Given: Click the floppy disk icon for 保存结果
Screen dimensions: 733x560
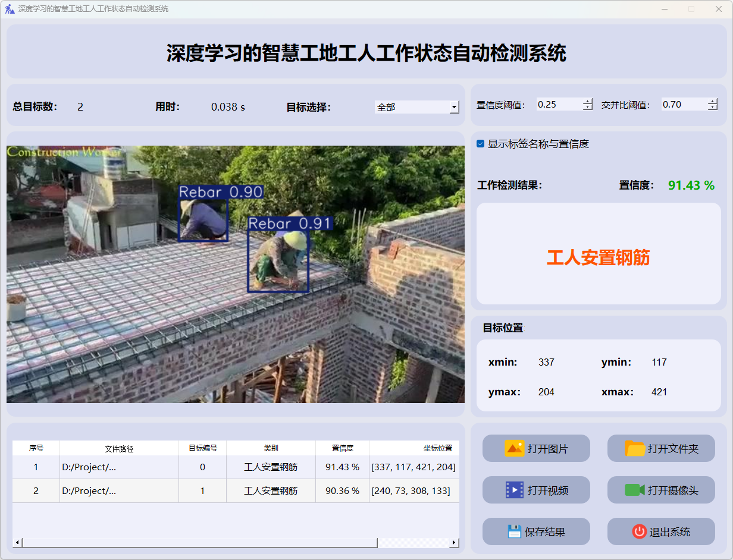Looking at the screenshot, I should [x=514, y=531].
